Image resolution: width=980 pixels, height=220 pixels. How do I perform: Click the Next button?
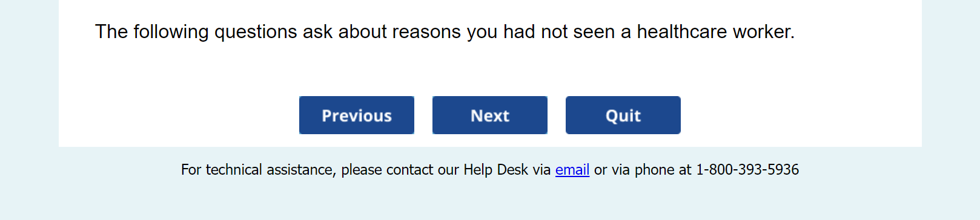(489, 115)
